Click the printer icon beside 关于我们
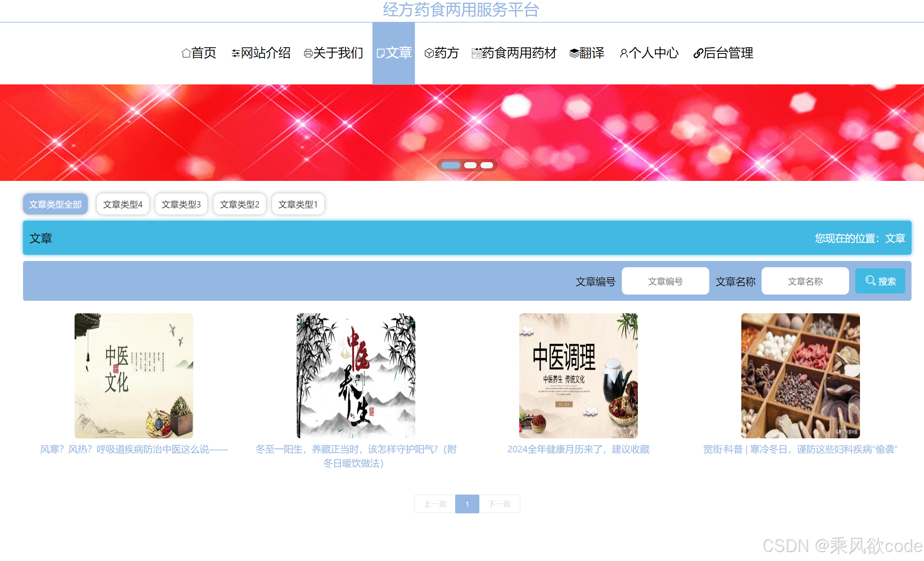This screenshot has height=561, width=924. (308, 53)
